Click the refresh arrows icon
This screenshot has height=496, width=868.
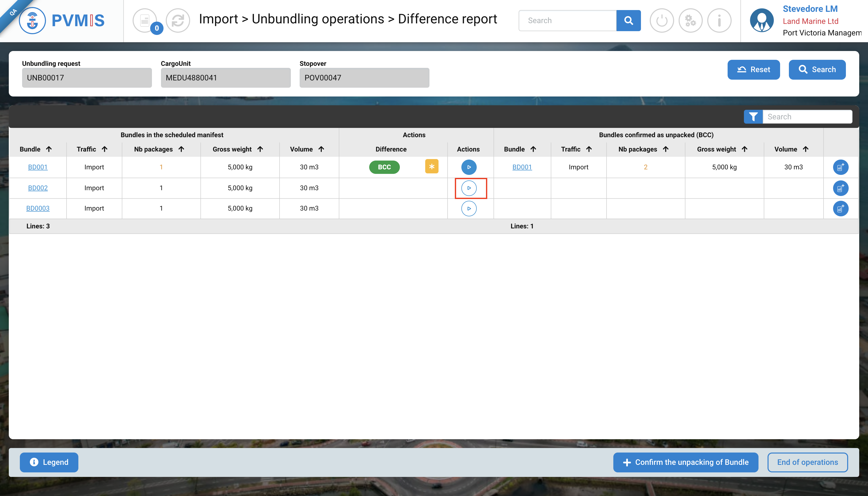[178, 20]
